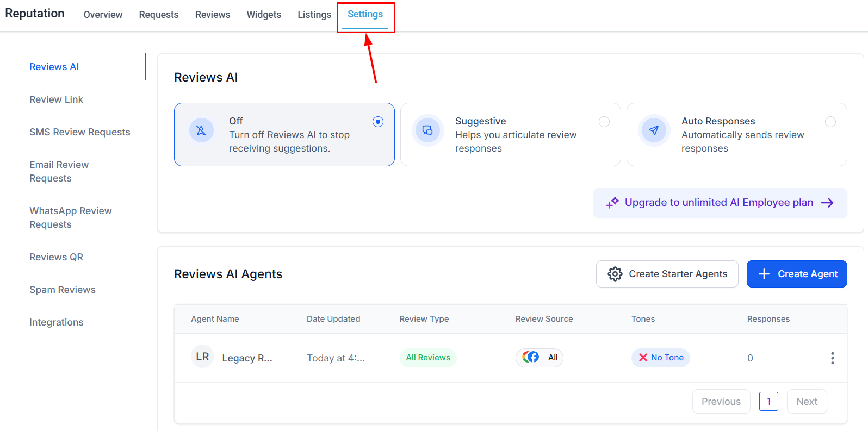The image size is (868, 431).
Task: Open the three-dot menu for Legacy agent
Action: pos(832,358)
